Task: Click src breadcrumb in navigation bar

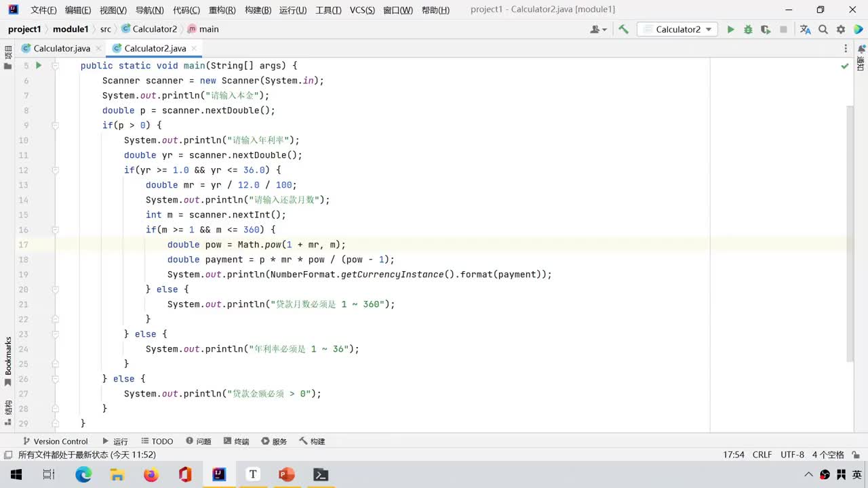Action: tap(106, 29)
